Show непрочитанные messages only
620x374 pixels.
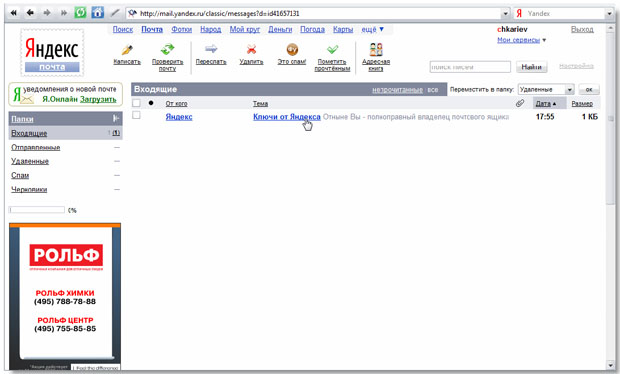pyautogui.click(x=397, y=90)
